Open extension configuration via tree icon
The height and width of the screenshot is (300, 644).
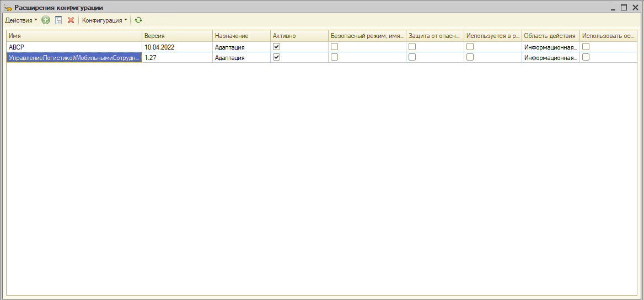[58, 20]
